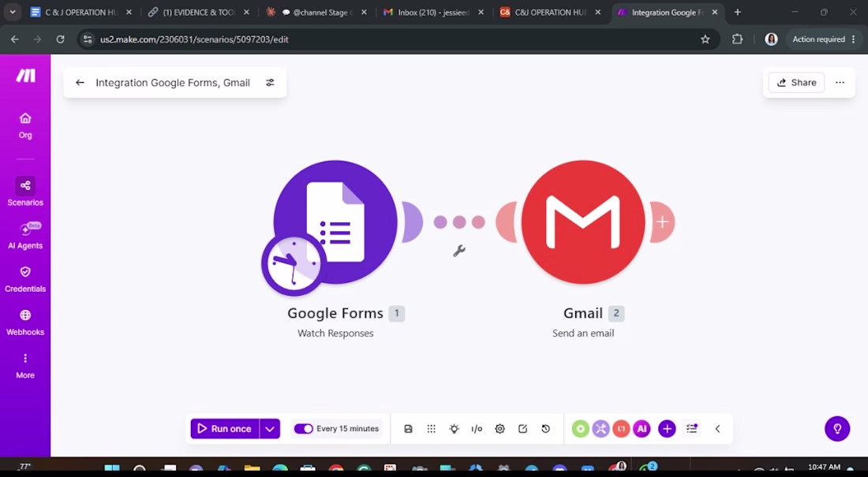Click the auto-align grid dots icon
The width and height of the screenshot is (868, 477).
[431, 429]
